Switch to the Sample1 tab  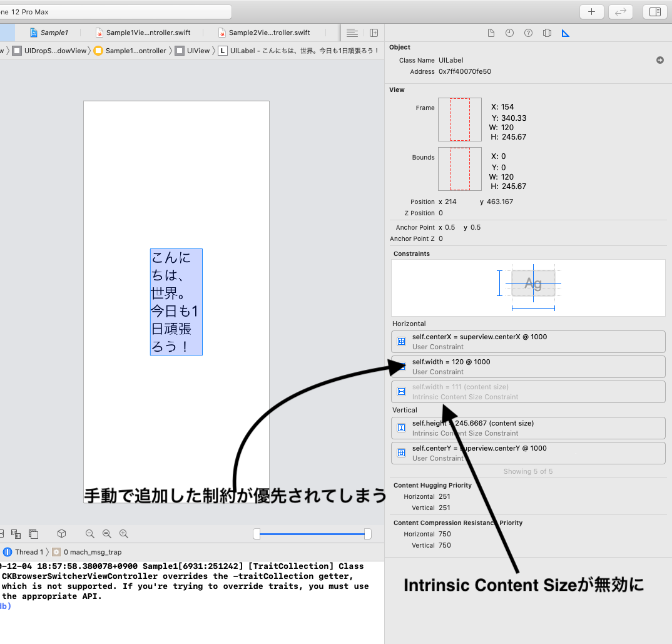49,33
